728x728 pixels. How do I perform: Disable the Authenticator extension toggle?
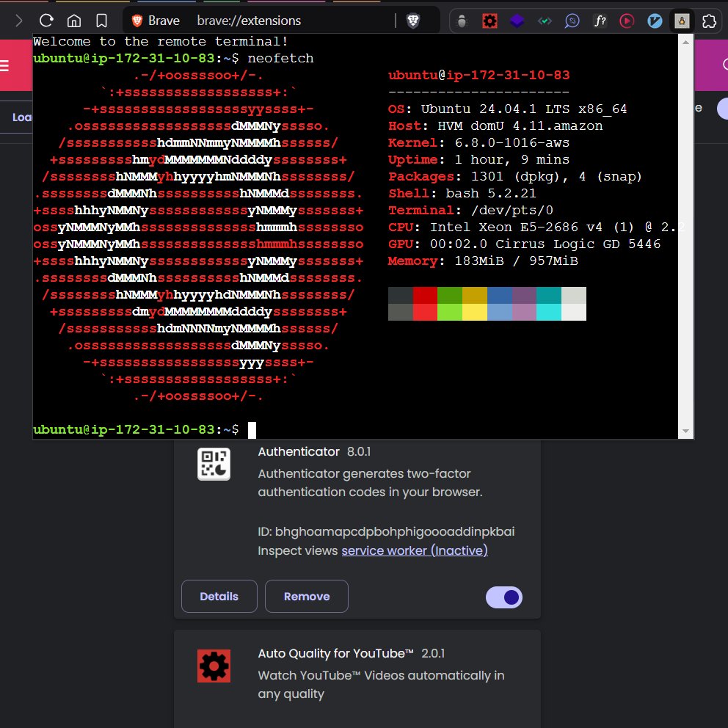[504, 597]
